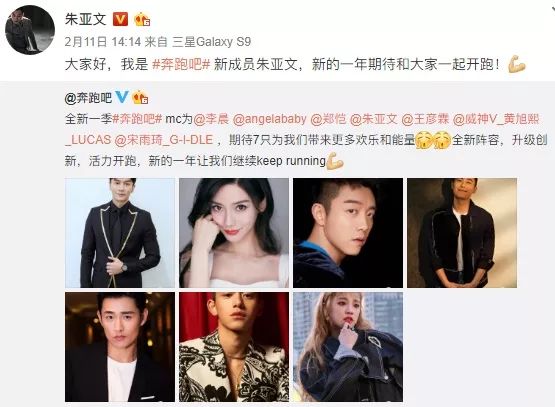Click the flexed arm emoji in top post
The height and width of the screenshot is (407, 555).
(516, 65)
